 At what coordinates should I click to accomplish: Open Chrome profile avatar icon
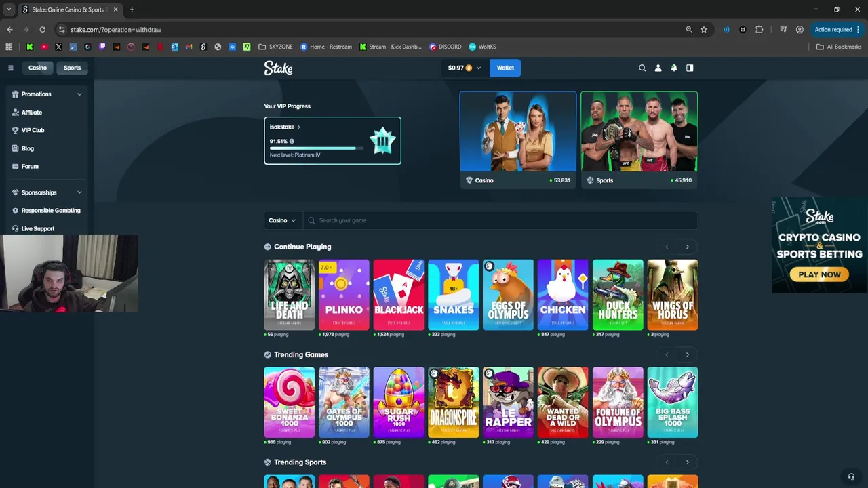800,30
